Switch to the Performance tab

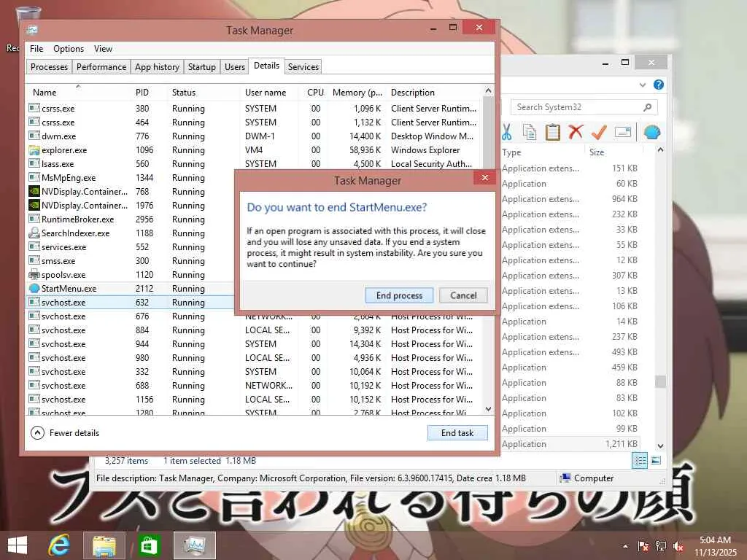click(x=101, y=66)
